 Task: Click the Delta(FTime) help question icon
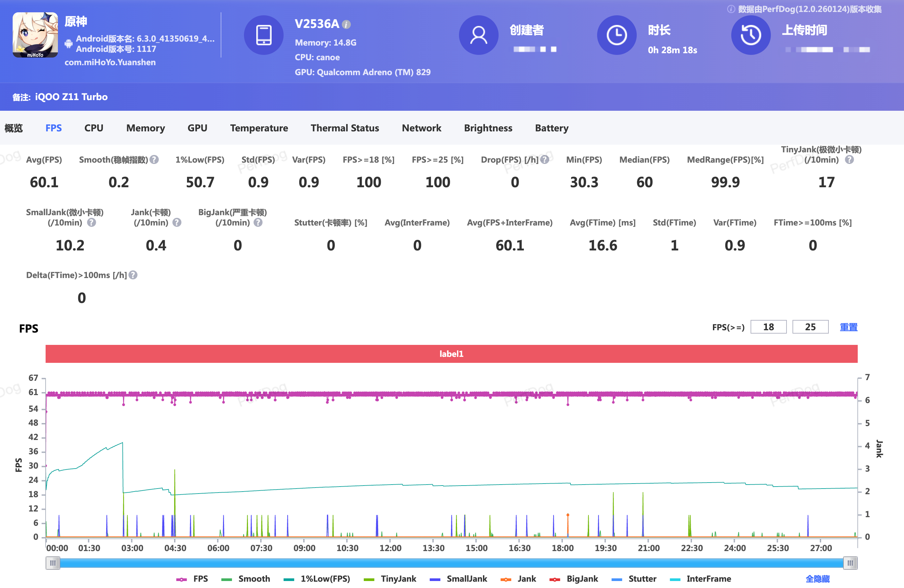133,275
